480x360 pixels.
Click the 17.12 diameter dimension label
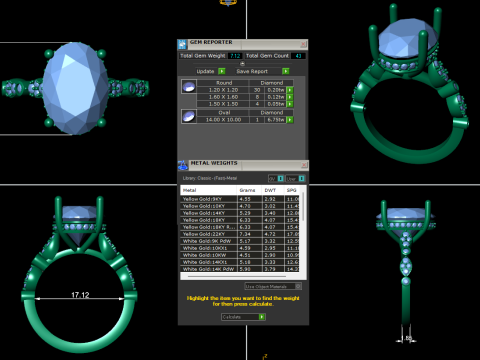80,295
